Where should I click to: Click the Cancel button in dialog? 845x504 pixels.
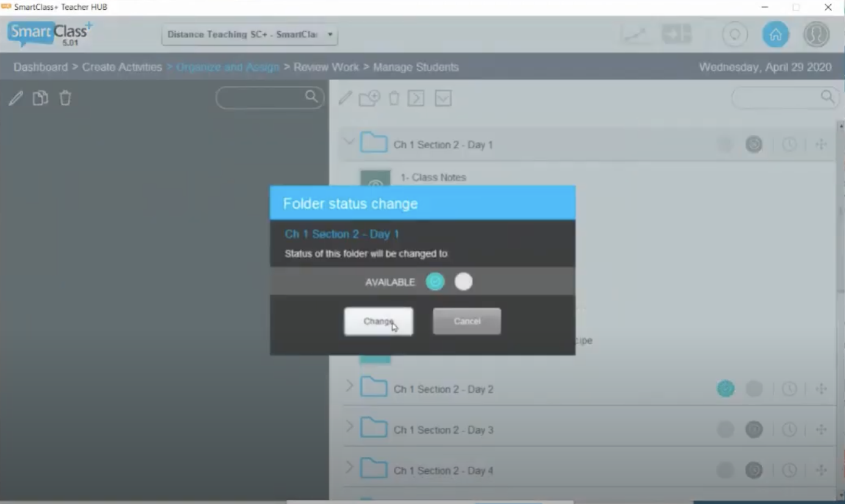(x=467, y=322)
